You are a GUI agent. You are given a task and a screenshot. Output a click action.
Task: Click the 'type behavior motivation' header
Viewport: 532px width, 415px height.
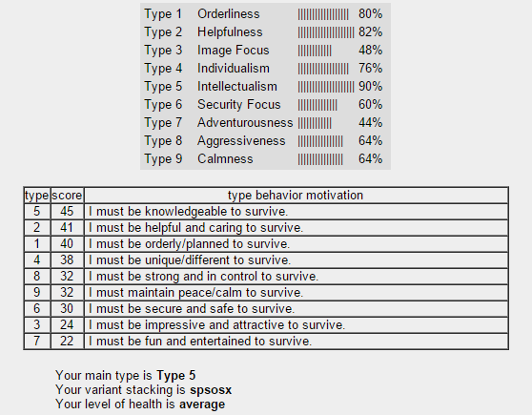[x=296, y=196]
